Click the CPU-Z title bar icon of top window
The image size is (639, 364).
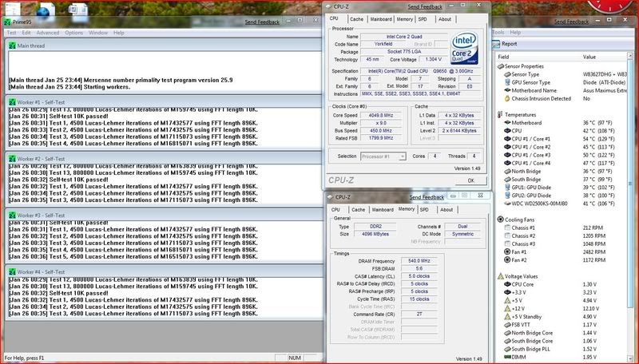tap(329, 6)
